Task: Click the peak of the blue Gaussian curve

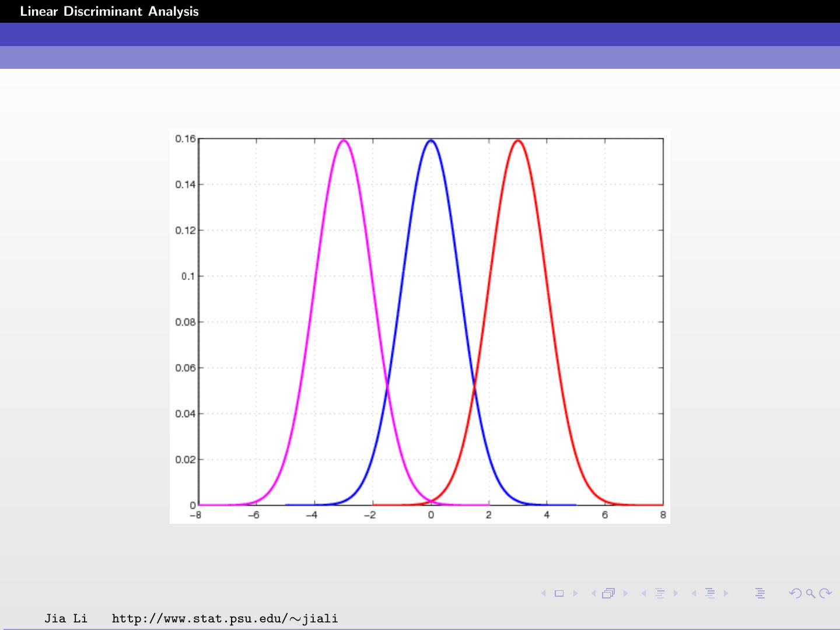Action: 431,142
